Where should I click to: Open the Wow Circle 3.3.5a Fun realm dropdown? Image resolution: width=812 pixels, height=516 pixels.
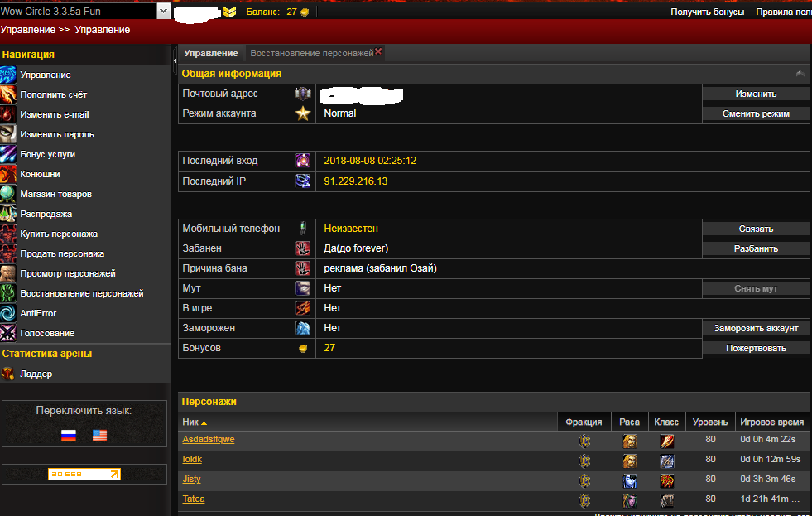click(163, 12)
